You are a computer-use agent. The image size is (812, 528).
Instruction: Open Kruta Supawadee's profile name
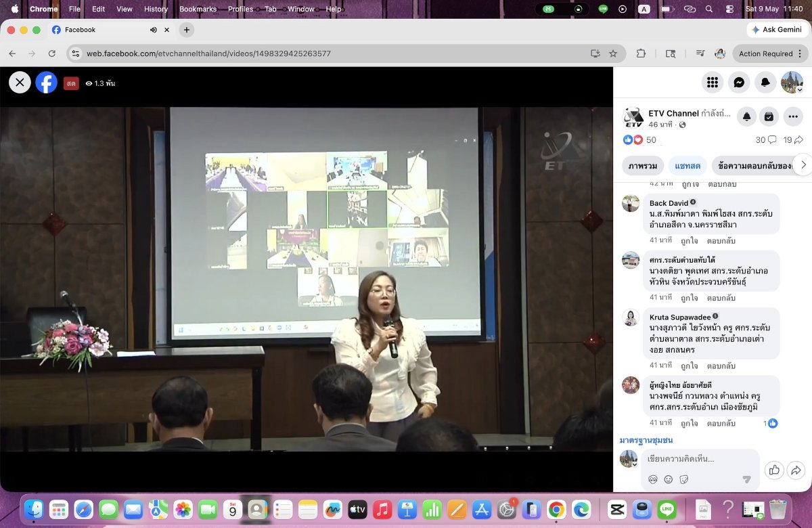[x=680, y=317]
